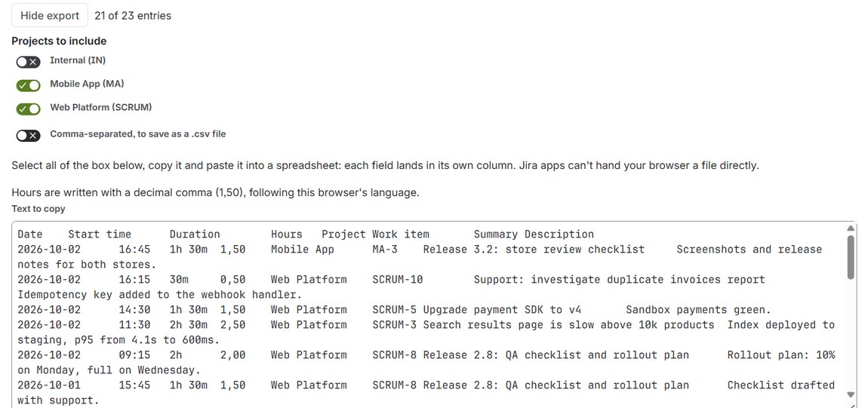This screenshot has width=868, height=408.
Task: Click the '0,50' hours value
Action: pyautogui.click(x=233, y=280)
